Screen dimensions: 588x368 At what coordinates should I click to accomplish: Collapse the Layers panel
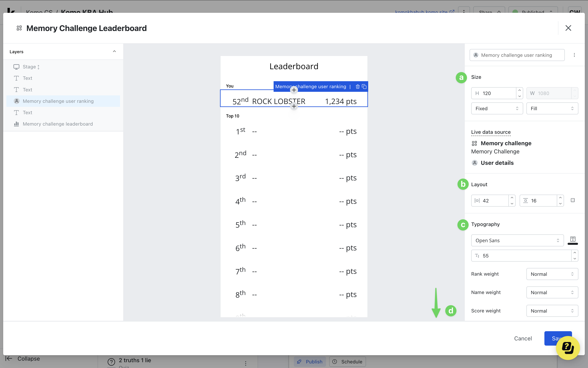[x=114, y=51]
